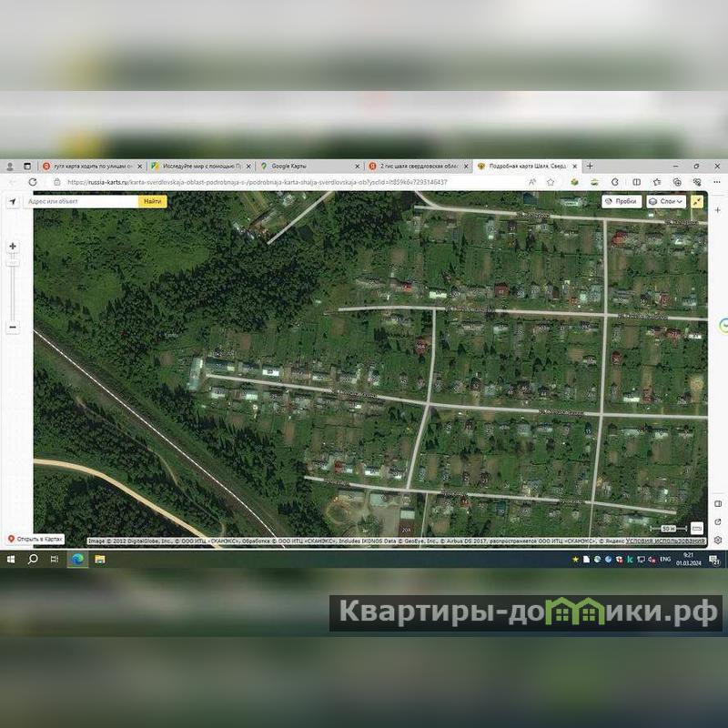The image size is (728, 728).
Task: Switch to the 2 гис шаля tab
Action: coord(415,167)
